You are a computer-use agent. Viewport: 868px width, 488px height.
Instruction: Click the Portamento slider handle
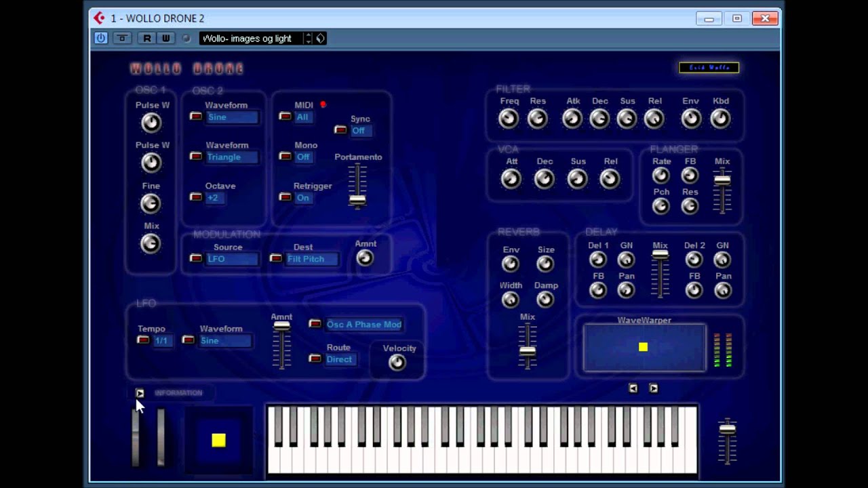click(357, 199)
